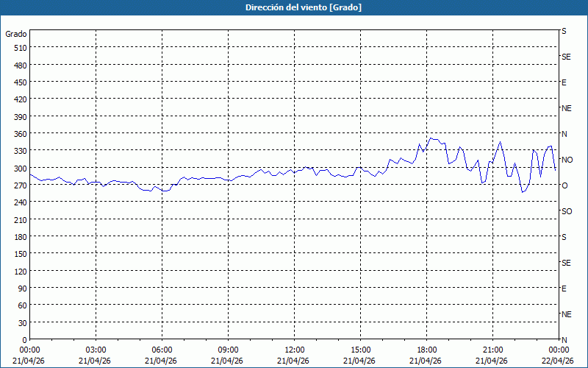Select the 03:00 time label
This screenshot has width=588, height=368.
click(x=96, y=350)
